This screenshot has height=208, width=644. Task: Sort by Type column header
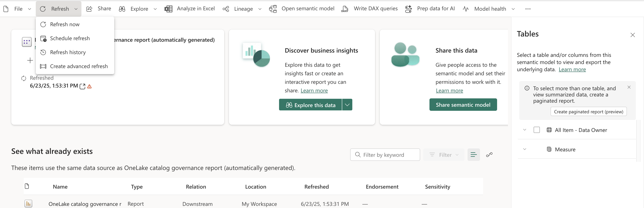137,186
